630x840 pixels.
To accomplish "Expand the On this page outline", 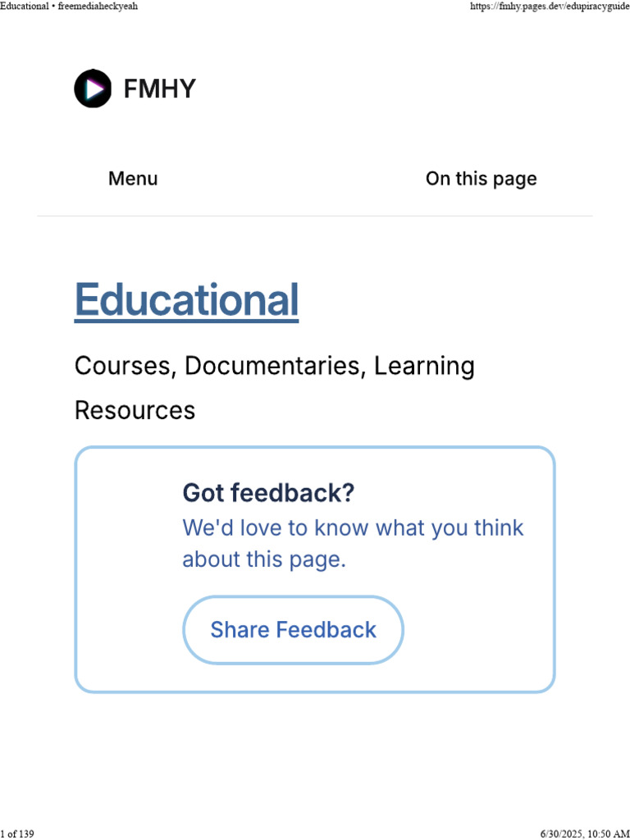I will coord(481,179).
